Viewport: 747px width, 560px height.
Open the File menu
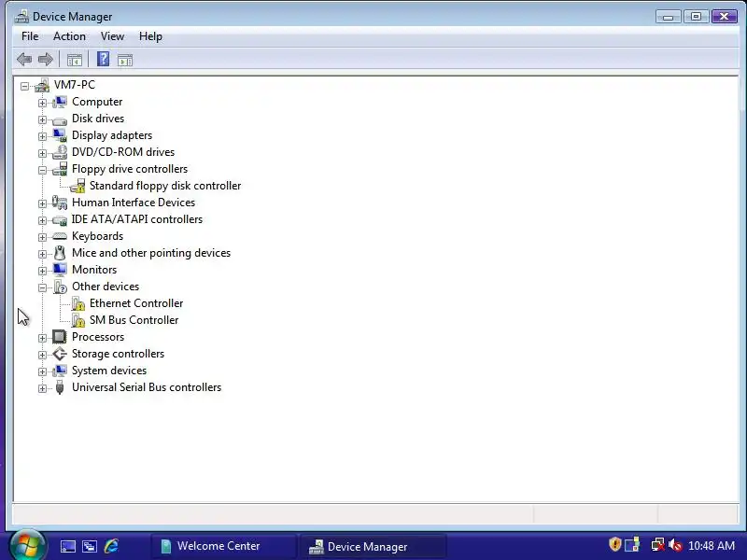pos(30,36)
